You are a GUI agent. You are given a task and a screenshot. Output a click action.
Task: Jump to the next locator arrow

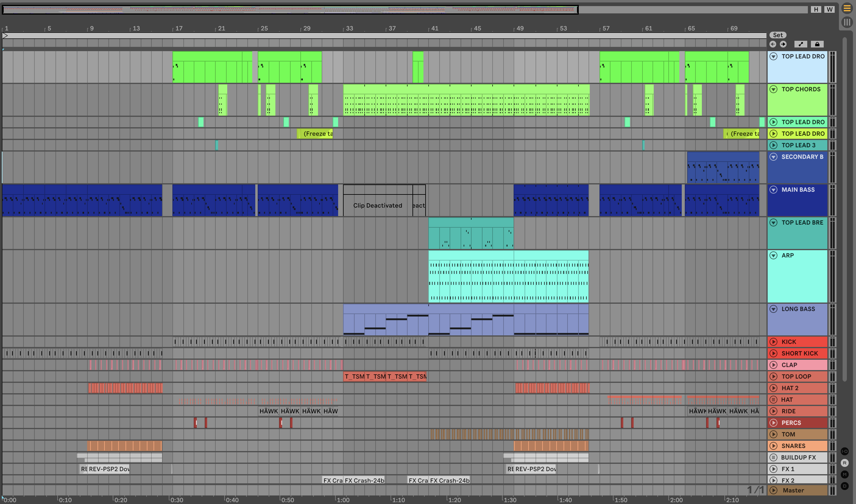(783, 44)
